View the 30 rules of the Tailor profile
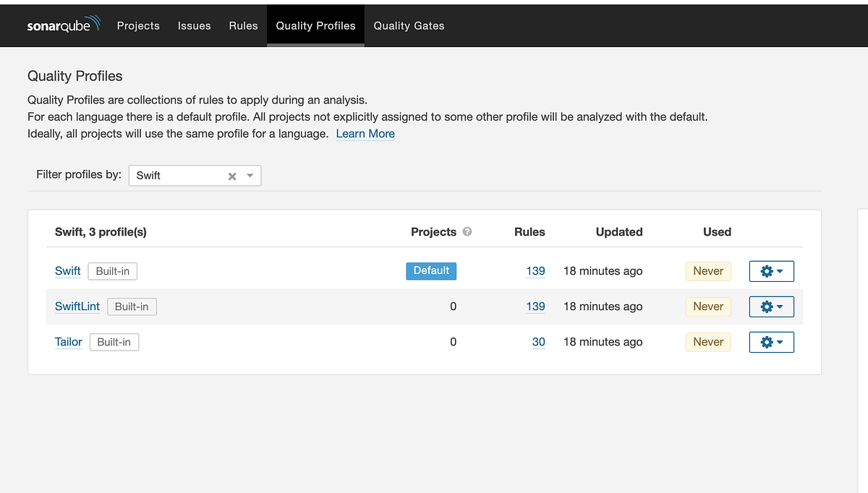Image resolution: width=868 pixels, height=493 pixels. click(538, 342)
